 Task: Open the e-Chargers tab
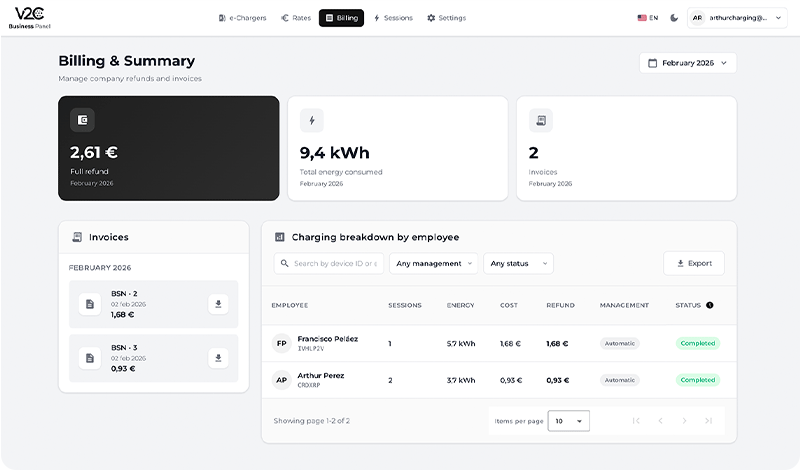tap(243, 18)
